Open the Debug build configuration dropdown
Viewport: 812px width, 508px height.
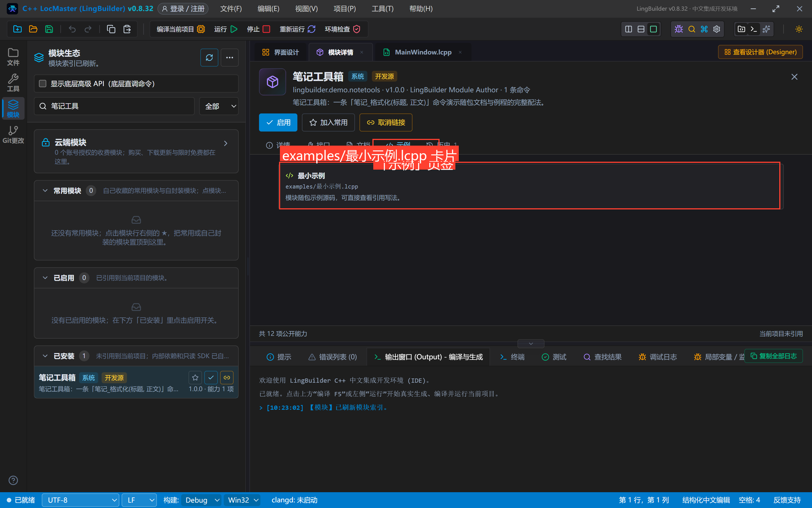click(x=201, y=500)
